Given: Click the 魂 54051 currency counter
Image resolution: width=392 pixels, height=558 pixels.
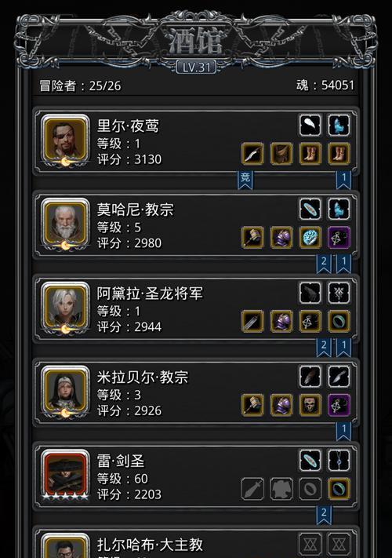Looking at the screenshot, I should point(325,85).
